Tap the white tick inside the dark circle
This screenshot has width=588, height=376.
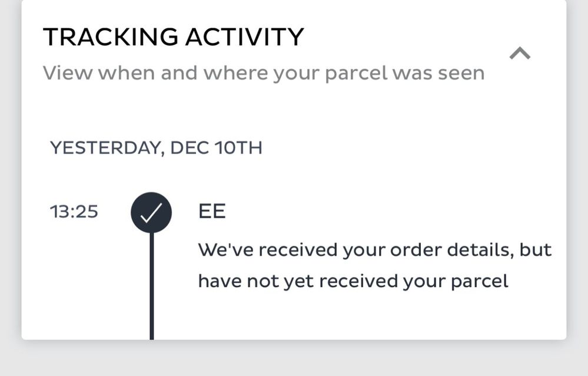point(151,213)
